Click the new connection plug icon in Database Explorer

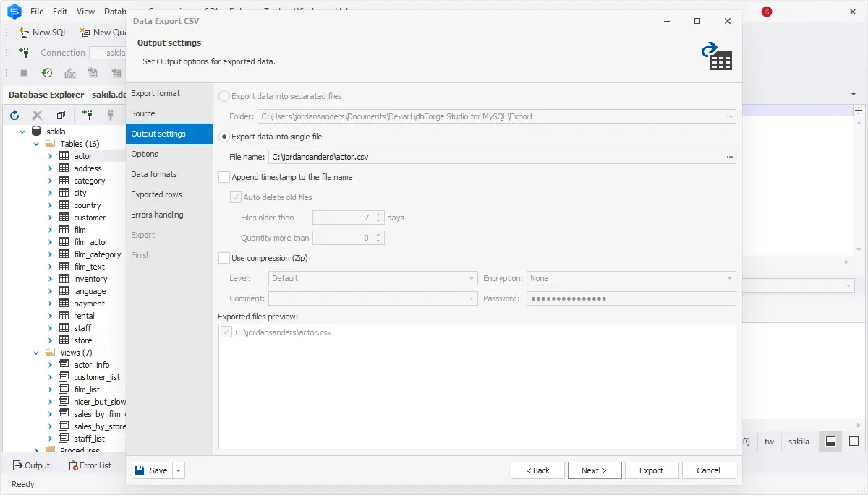88,115
